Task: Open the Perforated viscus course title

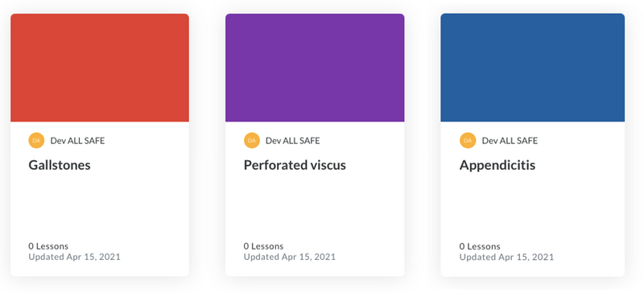Action: [295, 165]
